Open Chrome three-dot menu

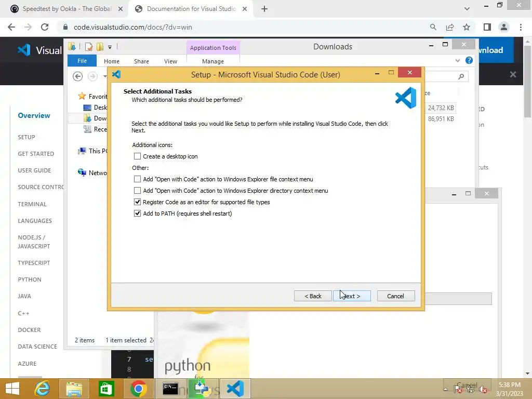[521, 27]
